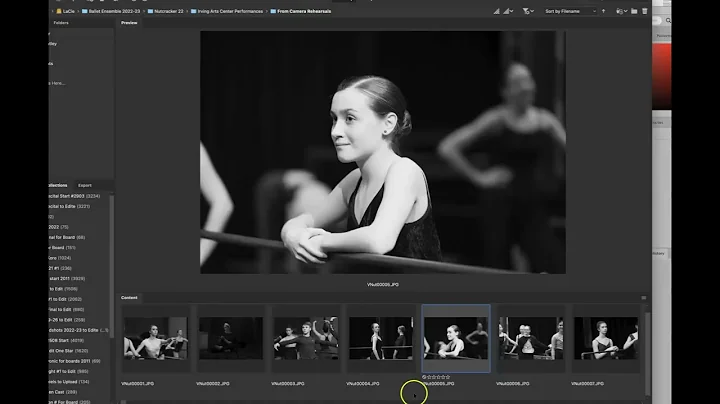Go to the Nutcracker 22 breadcrumb folder
Image resolution: width=720 pixels, height=404 pixels.
[165, 11]
